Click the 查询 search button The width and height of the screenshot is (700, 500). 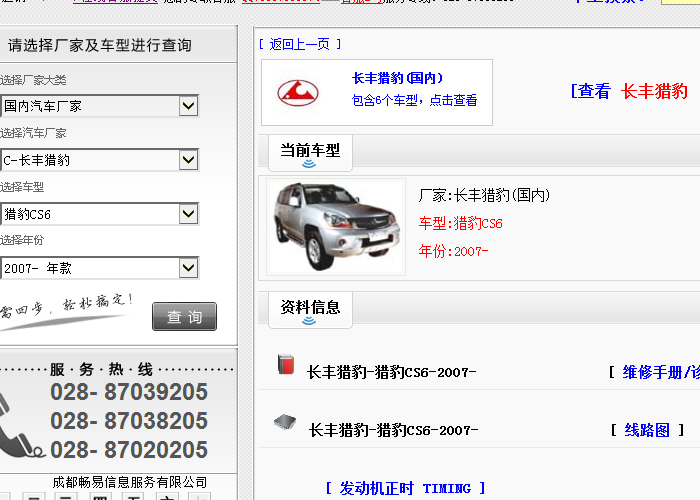pyautogui.click(x=184, y=317)
